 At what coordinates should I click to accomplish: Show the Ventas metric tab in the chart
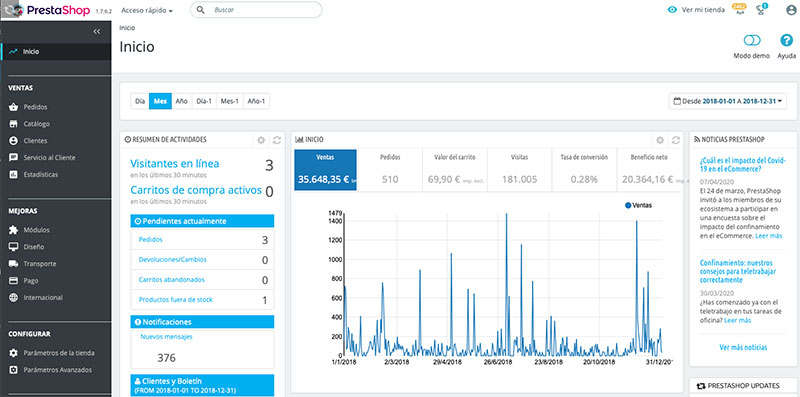(x=326, y=170)
